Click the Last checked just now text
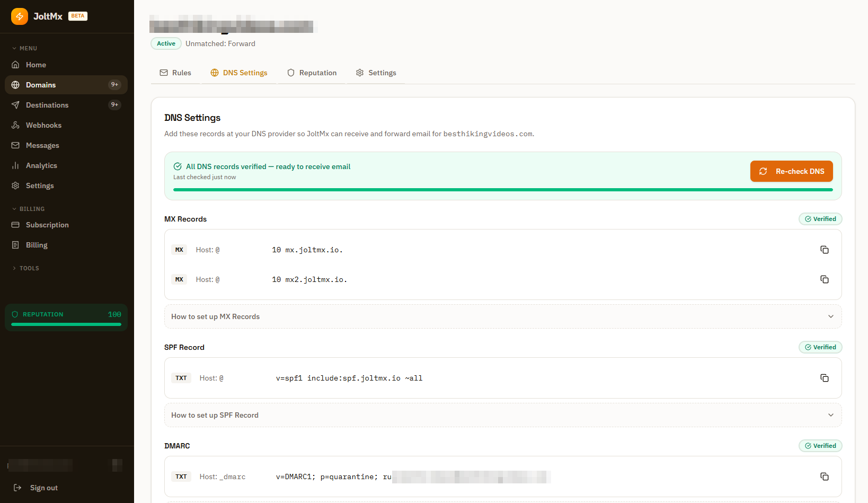 coord(205,177)
